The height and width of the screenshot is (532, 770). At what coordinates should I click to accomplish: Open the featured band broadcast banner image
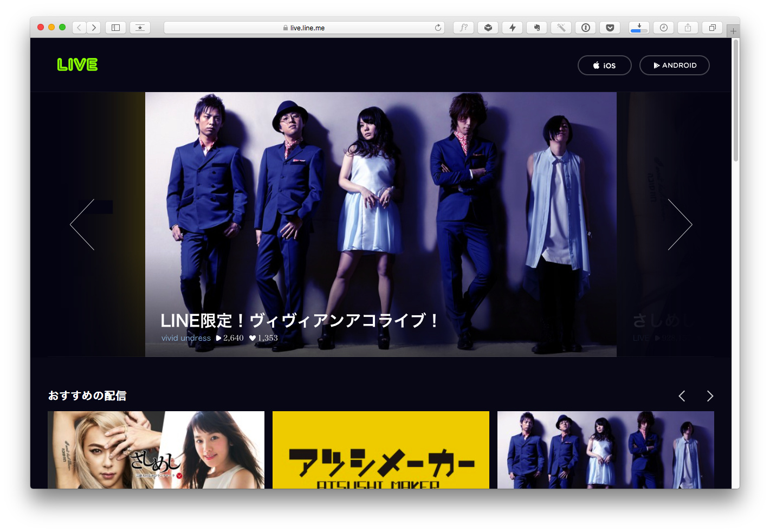click(x=380, y=224)
